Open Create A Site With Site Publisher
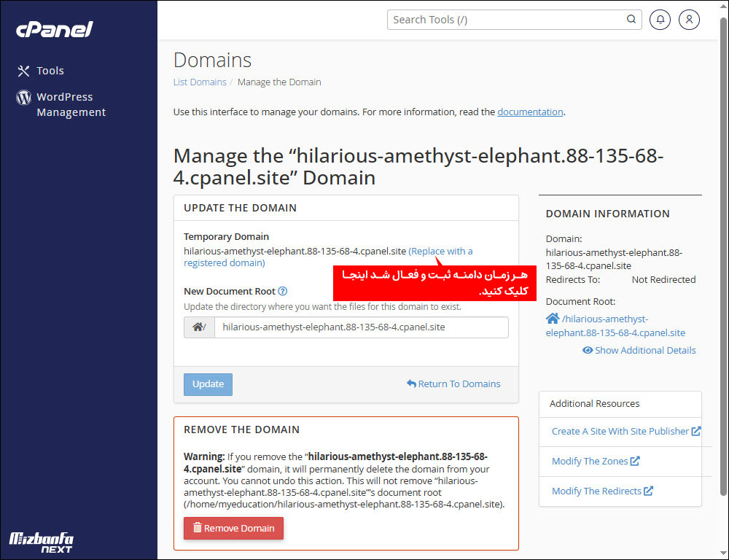Screen dimensions: 729x560 tap(620, 432)
